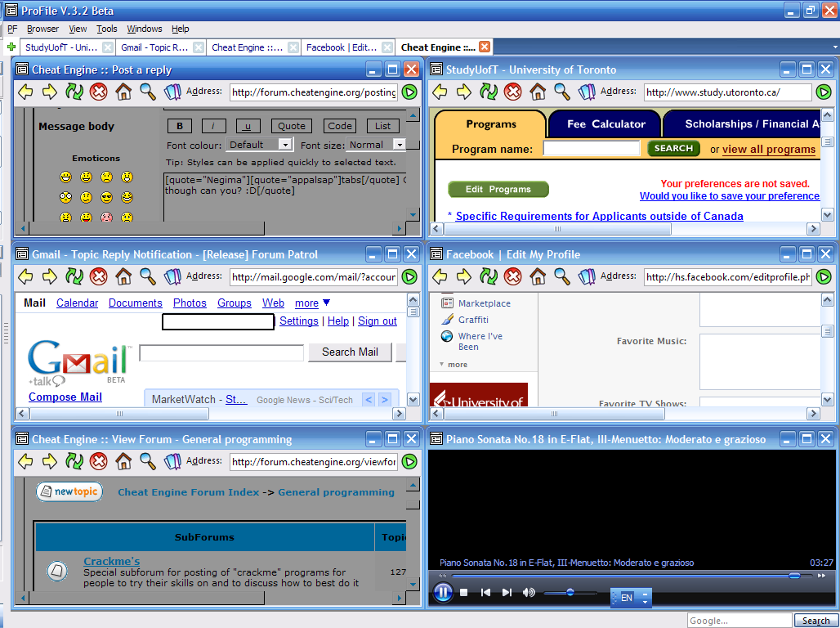Open PF menu
Viewport: 840px width, 628px height.
click(12, 29)
